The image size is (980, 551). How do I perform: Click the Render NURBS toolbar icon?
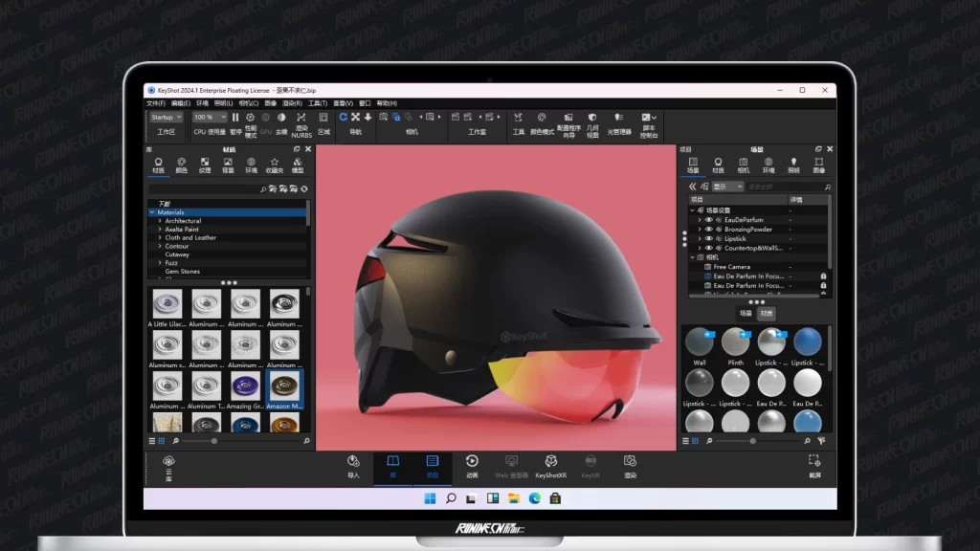point(302,118)
